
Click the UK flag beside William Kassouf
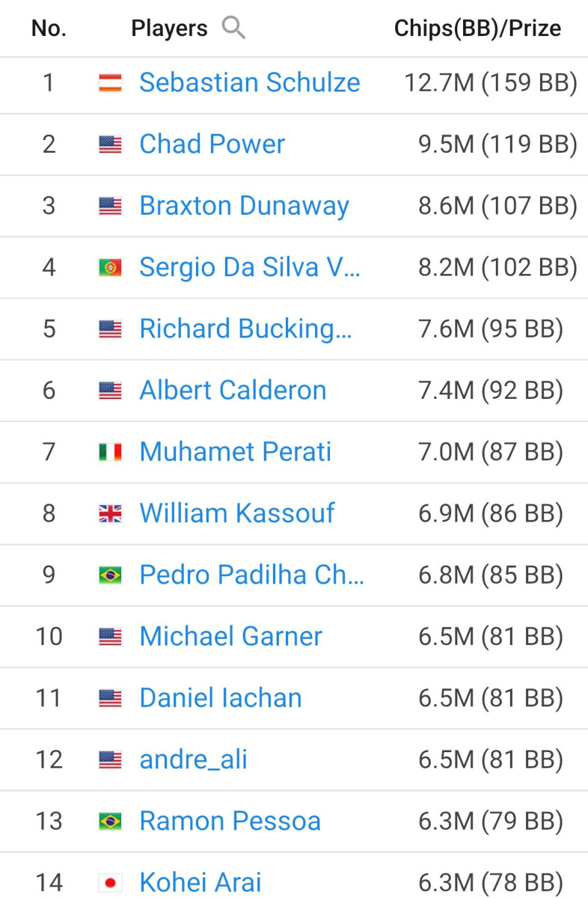pos(110,513)
